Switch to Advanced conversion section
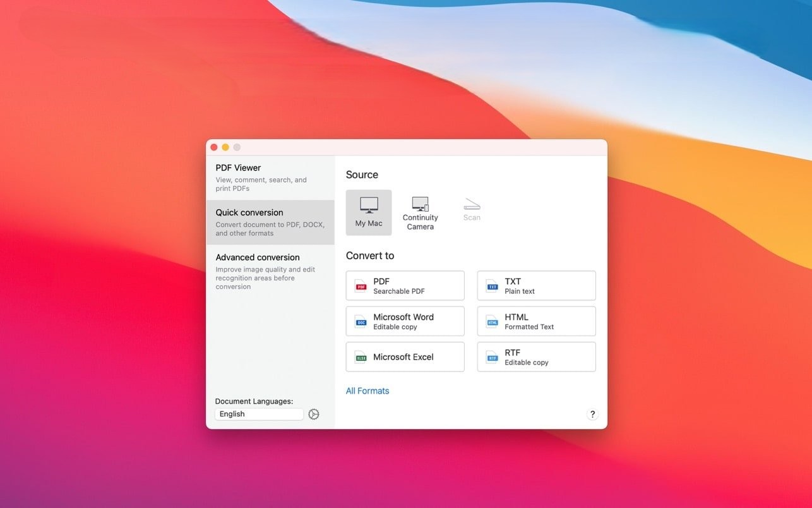 [x=270, y=272]
